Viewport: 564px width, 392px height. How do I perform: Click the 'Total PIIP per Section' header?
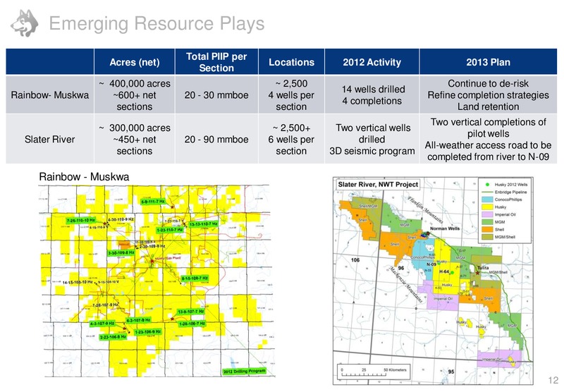(216, 62)
